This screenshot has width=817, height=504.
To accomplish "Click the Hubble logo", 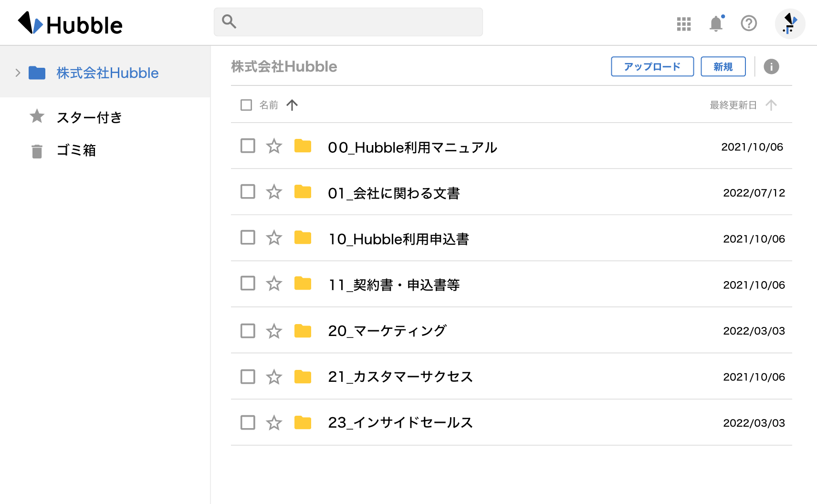I will (70, 23).
